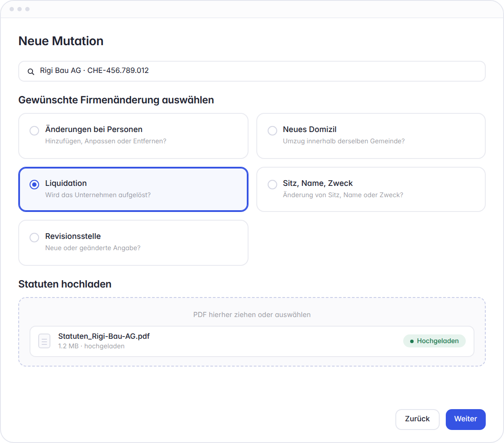Click the PDF hierher ziehen upload area text
Screen dimensions: 504x443
[x=252, y=314]
